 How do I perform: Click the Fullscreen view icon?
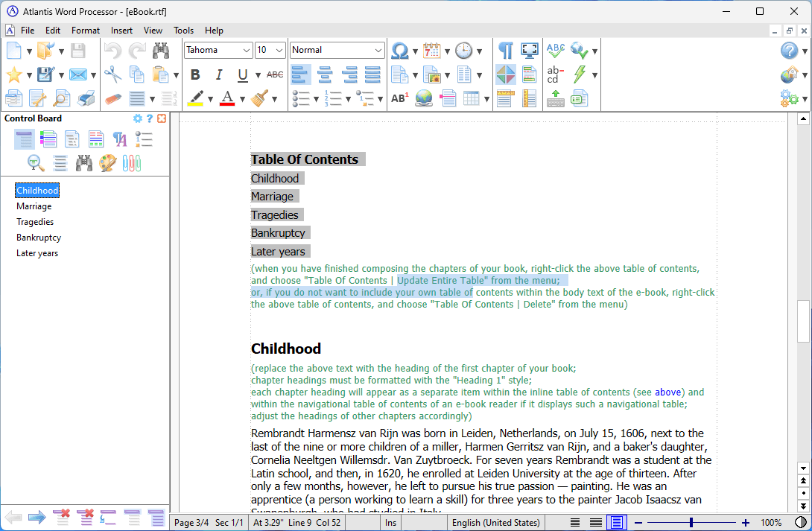tap(530, 50)
